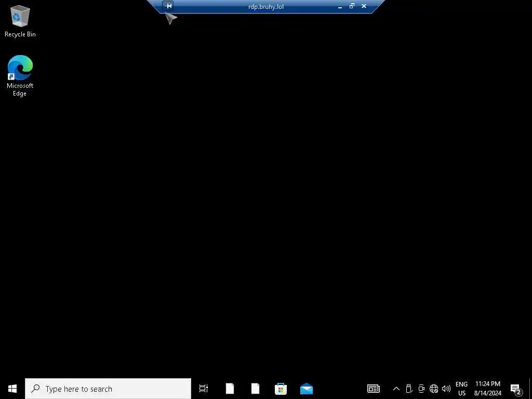Viewport: 532px width, 399px height.
Task: Launch Microsoft Store from the taskbar
Action: pyautogui.click(x=281, y=389)
